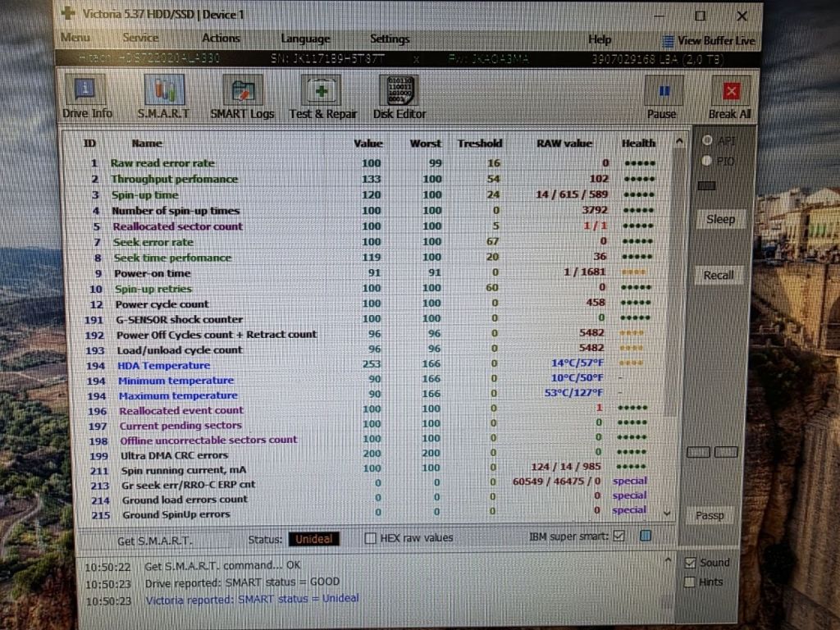840x630 pixels.
Task: Open the Menu menu
Action: tap(75, 38)
